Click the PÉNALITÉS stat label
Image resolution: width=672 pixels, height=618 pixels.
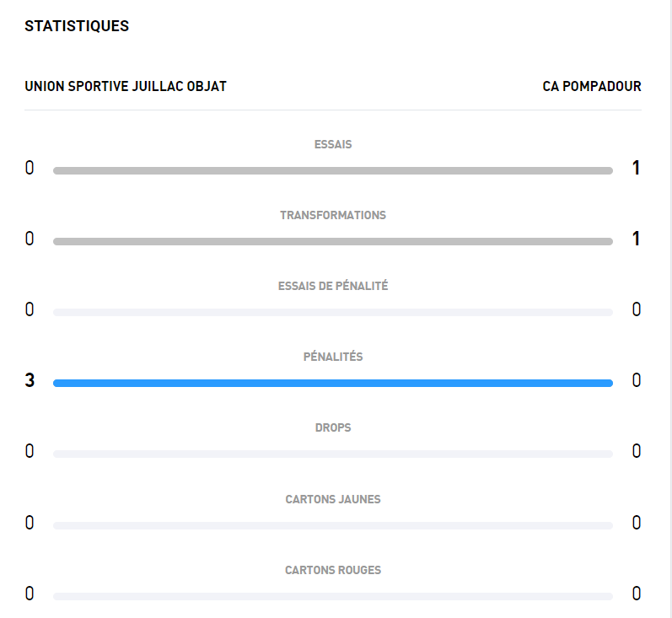point(333,357)
